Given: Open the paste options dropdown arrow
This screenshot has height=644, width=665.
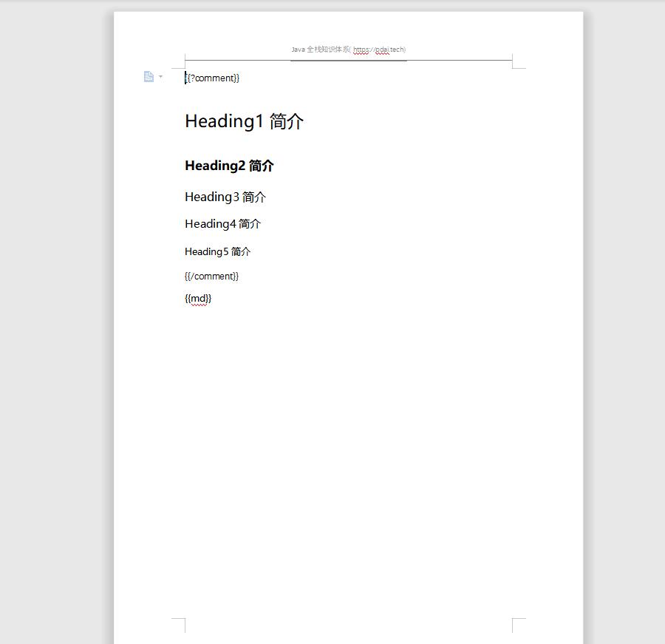Looking at the screenshot, I should point(161,77).
